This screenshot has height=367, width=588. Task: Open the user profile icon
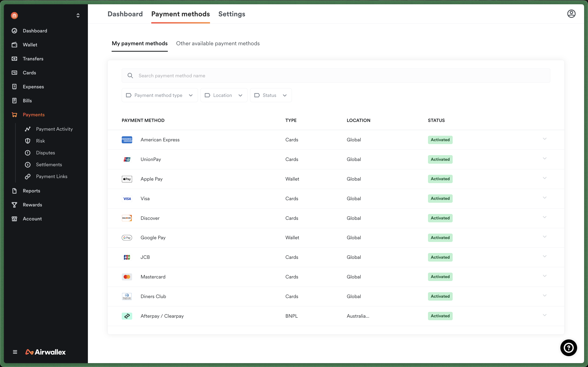(x=571, y=14)
